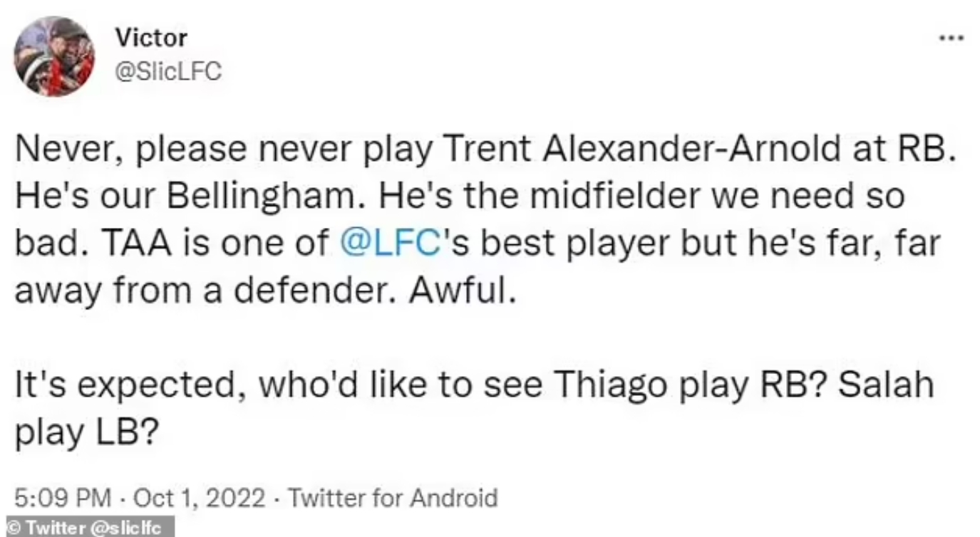Open the @SlicLFC handle under Victor
980x537 pixels.
167,73
